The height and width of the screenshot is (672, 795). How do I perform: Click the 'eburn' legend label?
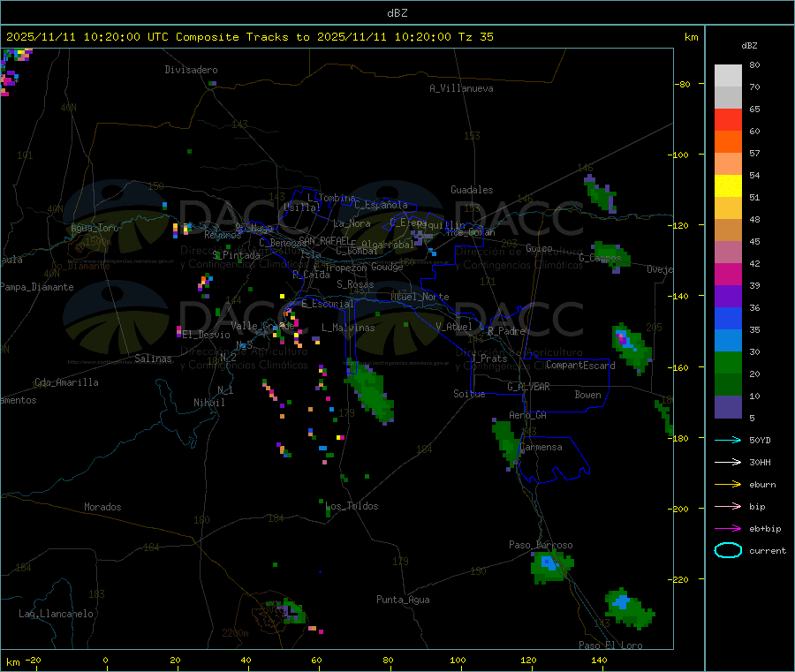pyautogui.click(x=762, y=485)
